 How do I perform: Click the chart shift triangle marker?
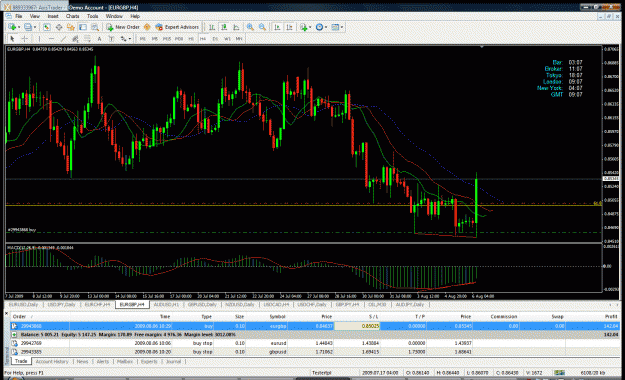[482, 47]
